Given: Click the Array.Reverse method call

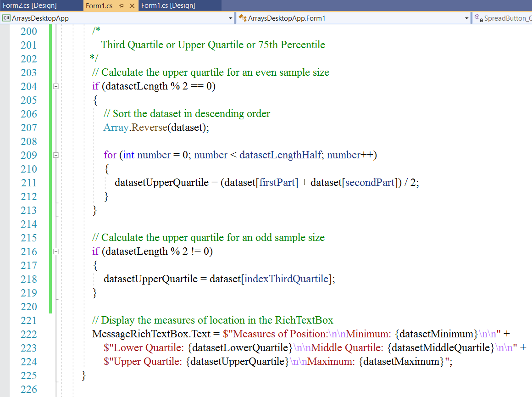Looking at the screenshot, I should point(148,128).
